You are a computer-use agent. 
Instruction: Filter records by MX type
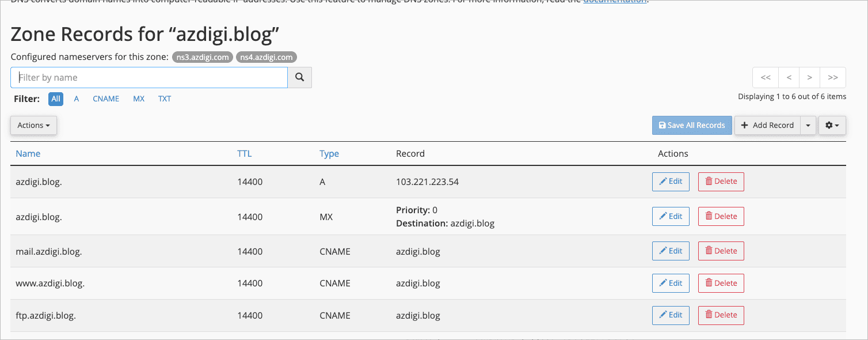139,99
